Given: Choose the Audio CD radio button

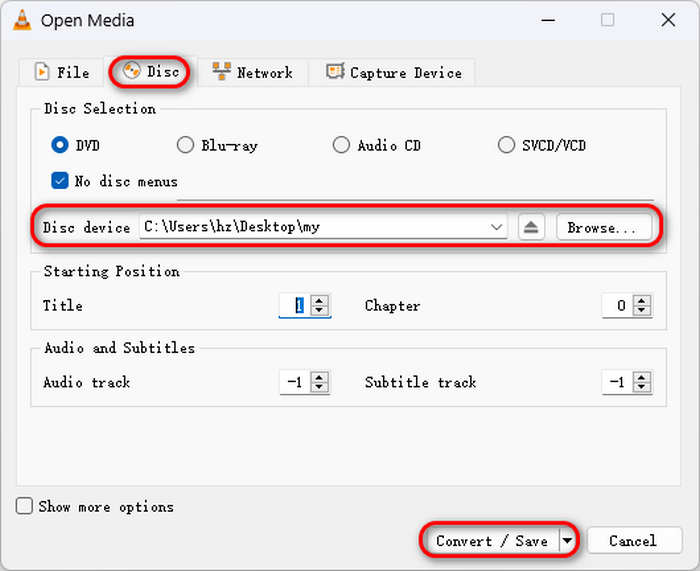Looking at the screenshot, I should [x=341, y=145].
